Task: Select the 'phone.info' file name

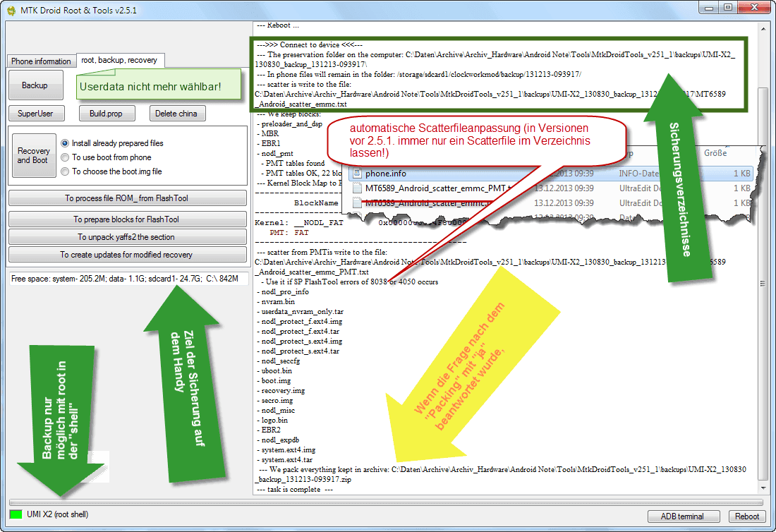Action: pyautogui.click(x=385, y=173)
